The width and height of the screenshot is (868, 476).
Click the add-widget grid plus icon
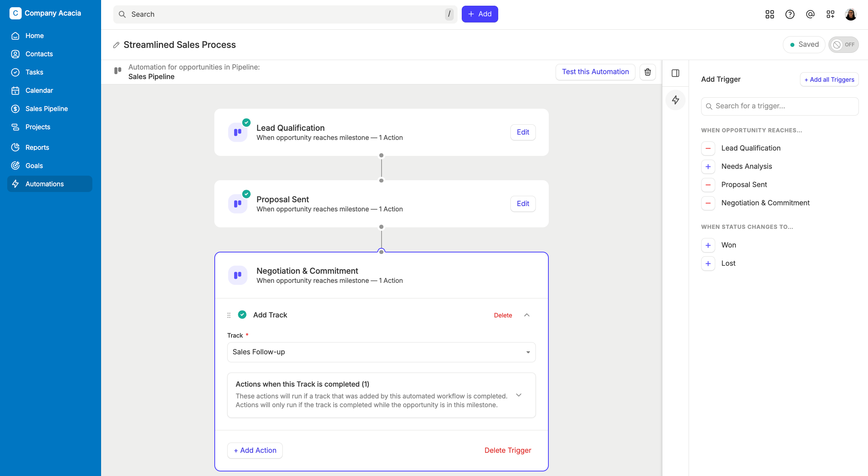pyautogui.click(x=830, y=14)
